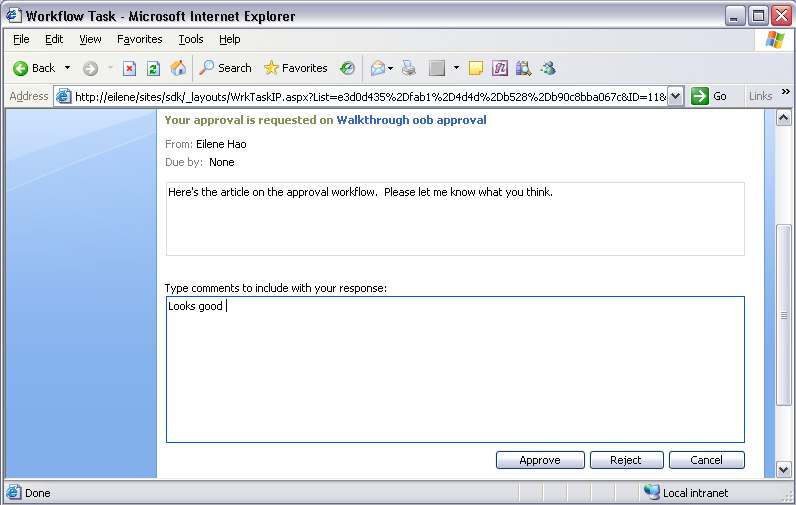The width and height of the screenshot is (796, 505).
Task: Print the page with printer icon
Action: coord(409,68)
